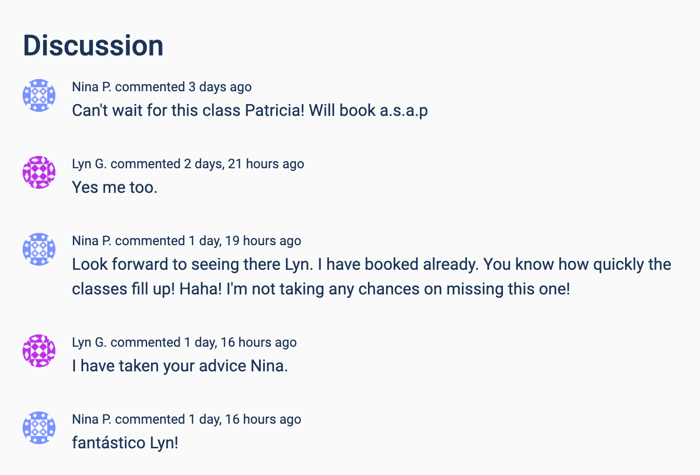Click the '2 days, 21 hours ago' timestamp
Screen dimensions: 700x475
[244, 164]
